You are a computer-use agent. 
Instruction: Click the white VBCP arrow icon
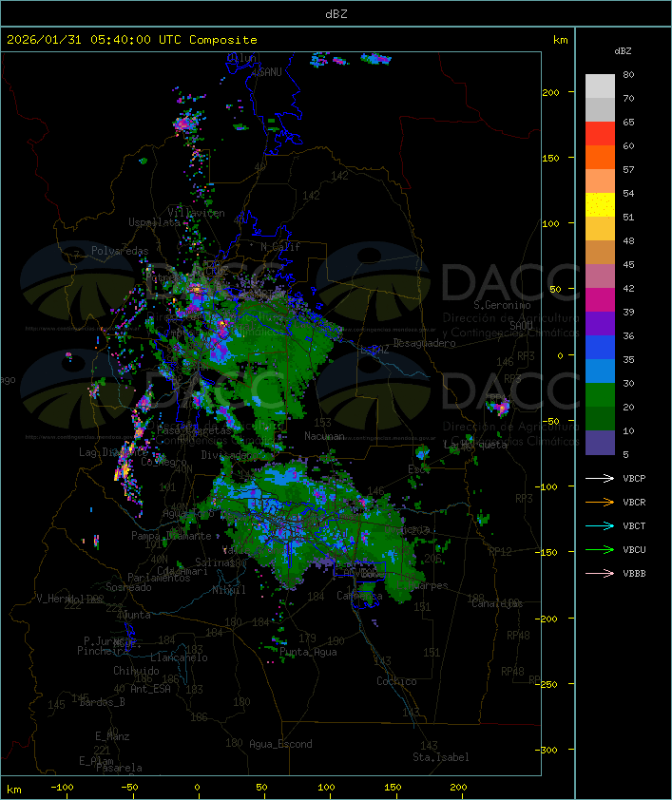coord(600,478)
